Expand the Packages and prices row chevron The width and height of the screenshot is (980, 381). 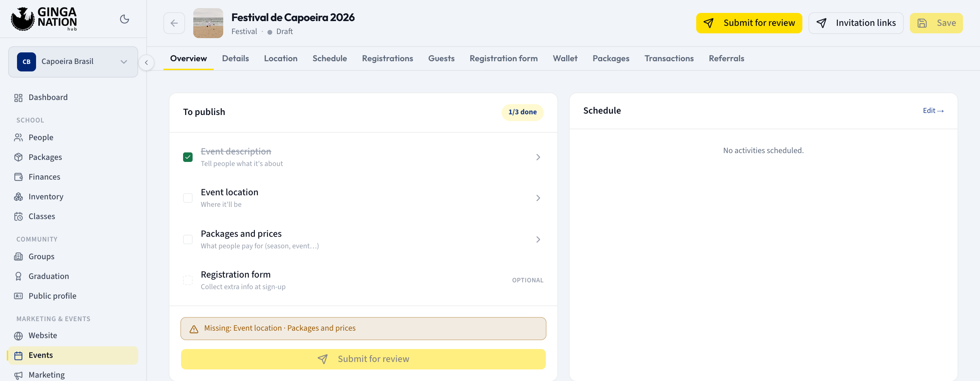538,239
